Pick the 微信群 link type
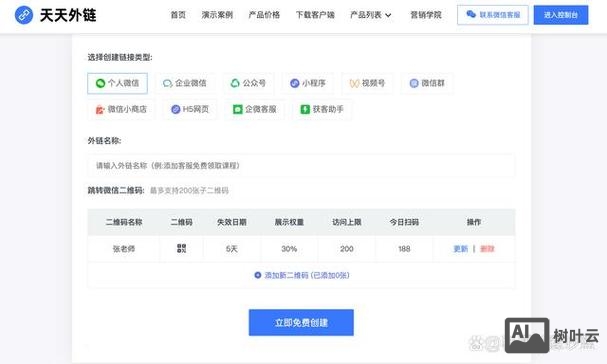This screenshot has width=607, height=364. click(x=427, y=83)
